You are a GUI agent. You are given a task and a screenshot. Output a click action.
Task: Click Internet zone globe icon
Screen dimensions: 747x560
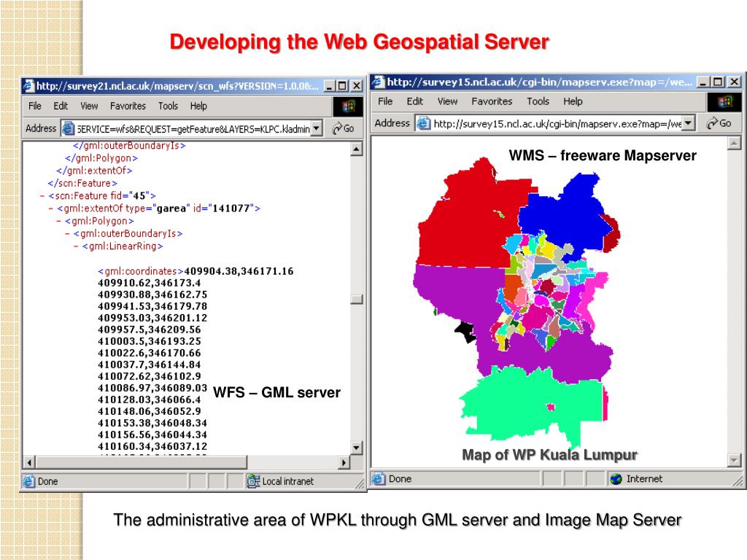tap(616, 478)
